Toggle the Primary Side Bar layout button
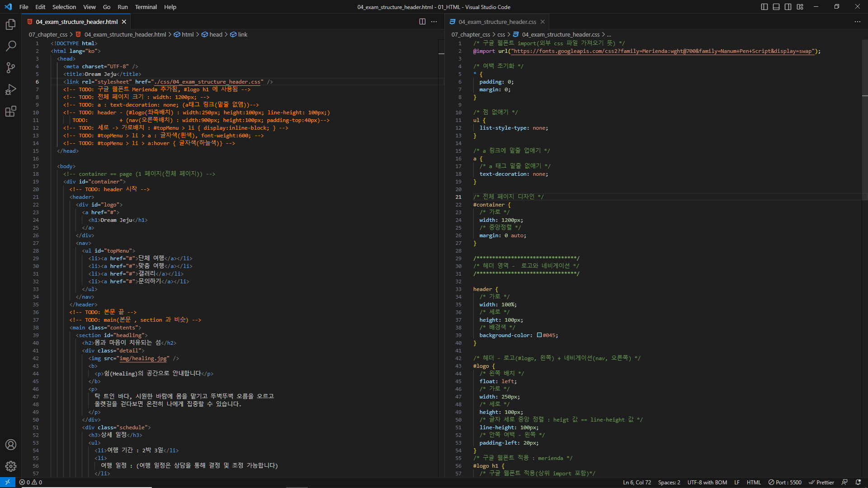 pyautogui.click(x=764, y=7)
